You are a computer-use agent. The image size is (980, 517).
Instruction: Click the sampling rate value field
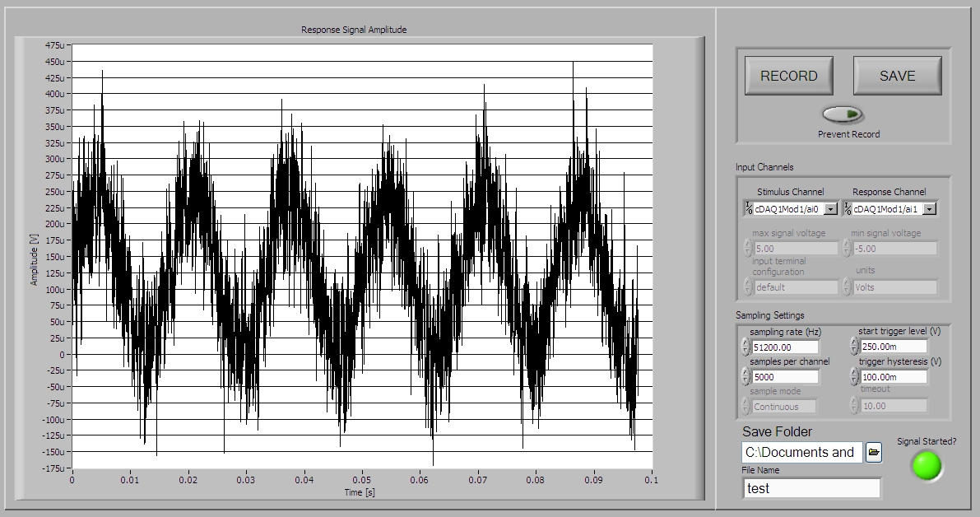(x=785, y=347)
